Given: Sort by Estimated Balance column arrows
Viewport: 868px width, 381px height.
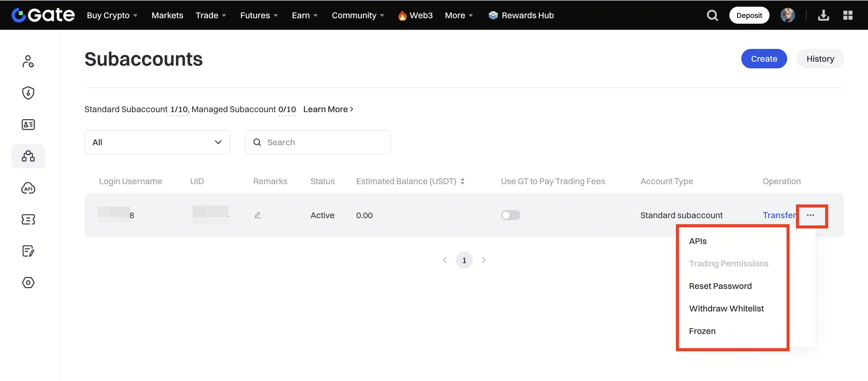Looking at the screenshot, I should coord(462,181).
